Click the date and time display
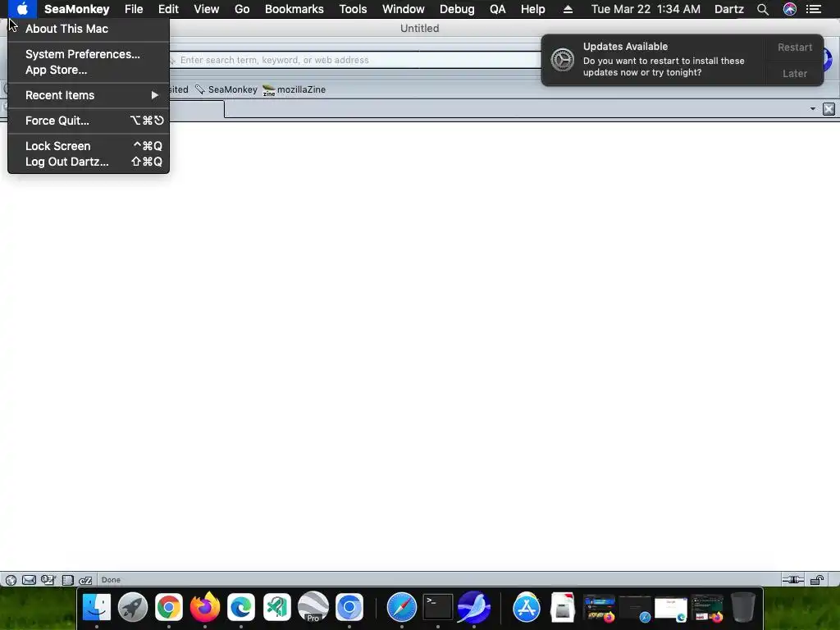 coord(646,9)
